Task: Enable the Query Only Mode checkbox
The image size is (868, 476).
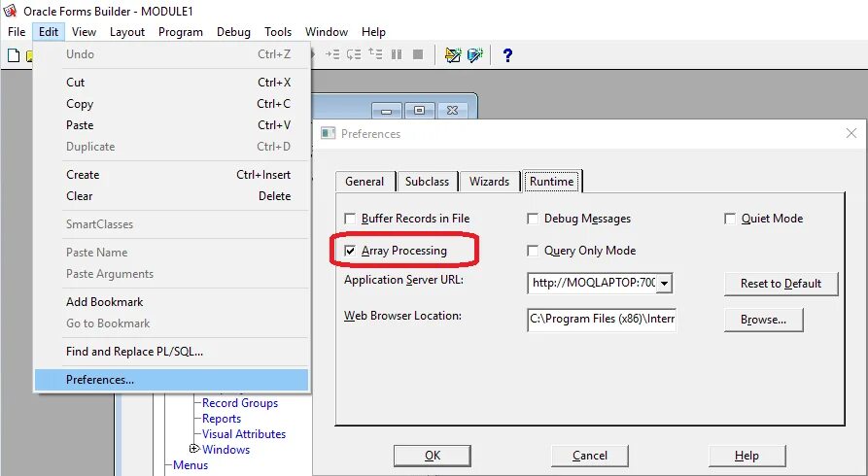Action: coord(533,251)
